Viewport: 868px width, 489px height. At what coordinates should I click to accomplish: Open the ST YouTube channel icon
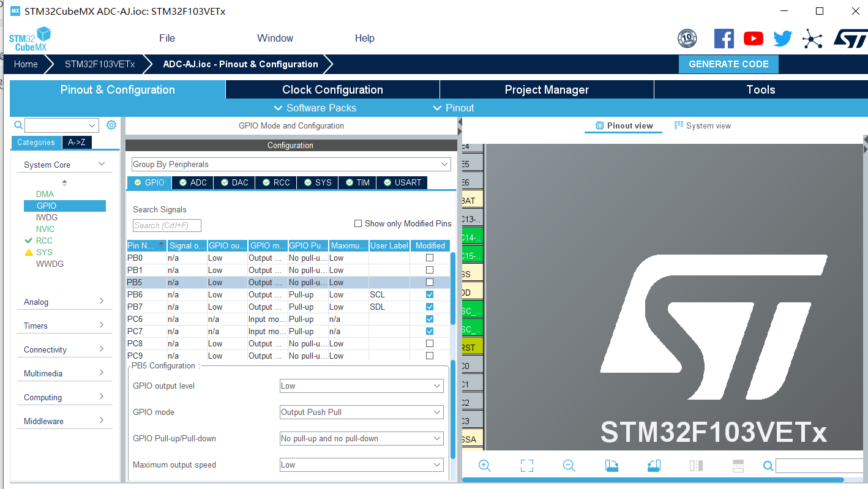pyautogui.click(x=754, y=39)
